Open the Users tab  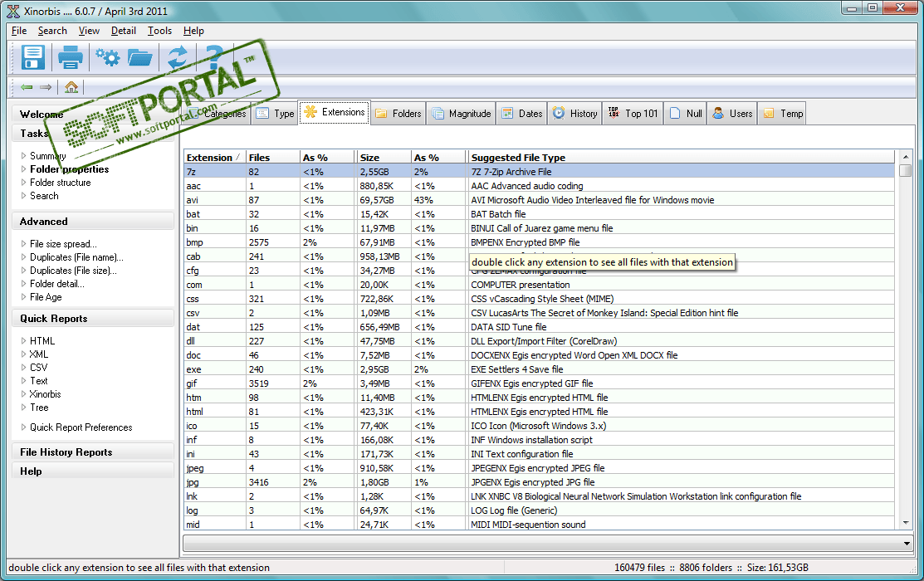pos(732,113)
